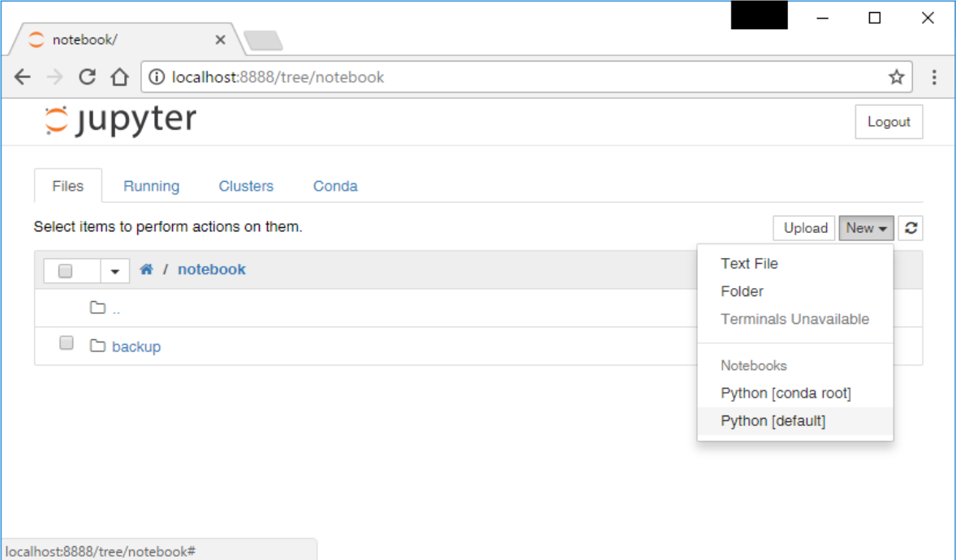Click the home directory icon in breadcrumb
Image resolution: width=956 pixels, height=560 pixels.
coord(146,269)
